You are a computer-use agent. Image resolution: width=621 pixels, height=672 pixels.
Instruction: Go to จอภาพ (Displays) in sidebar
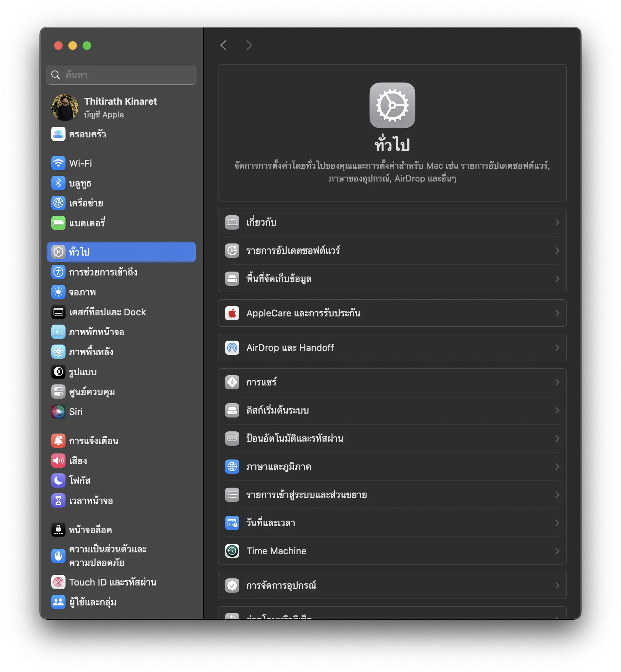[x=82, y=292]
